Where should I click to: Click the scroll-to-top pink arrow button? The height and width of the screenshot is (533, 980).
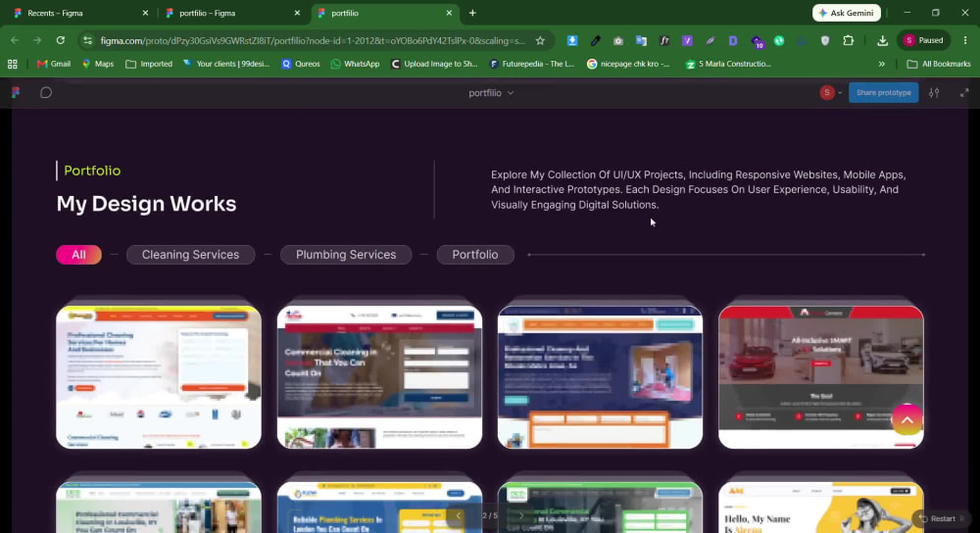pos(906,420)
